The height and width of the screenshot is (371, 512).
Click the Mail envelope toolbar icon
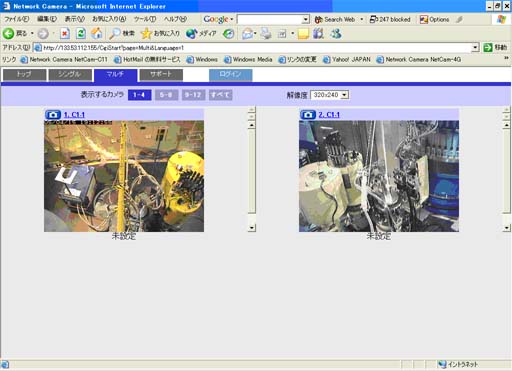pos(247,33)
